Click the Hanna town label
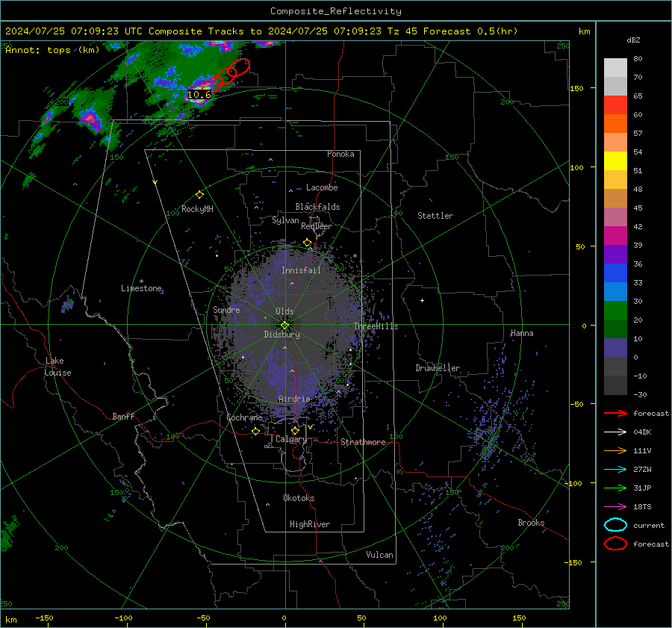This screenshot has width=672, height=628. [522, 333]
